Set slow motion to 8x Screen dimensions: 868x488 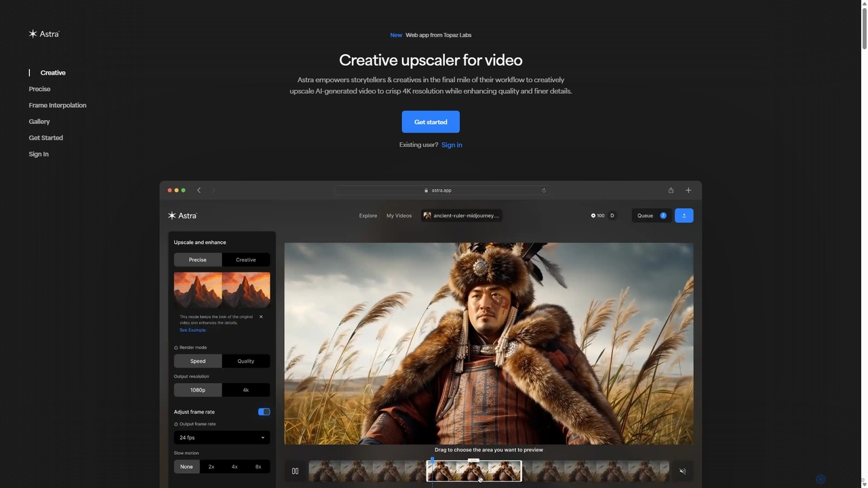(258, 466)
